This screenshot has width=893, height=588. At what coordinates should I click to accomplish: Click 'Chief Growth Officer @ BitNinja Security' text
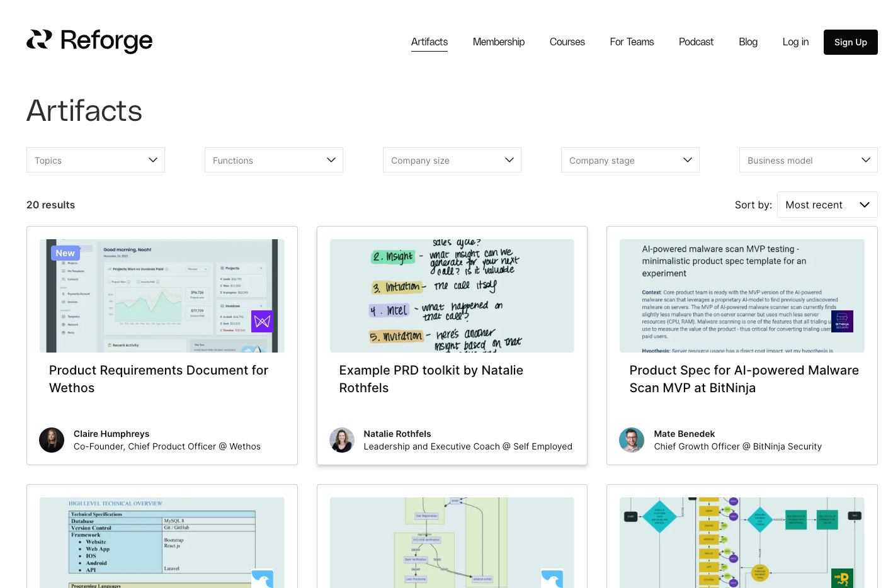pos(738,446)
